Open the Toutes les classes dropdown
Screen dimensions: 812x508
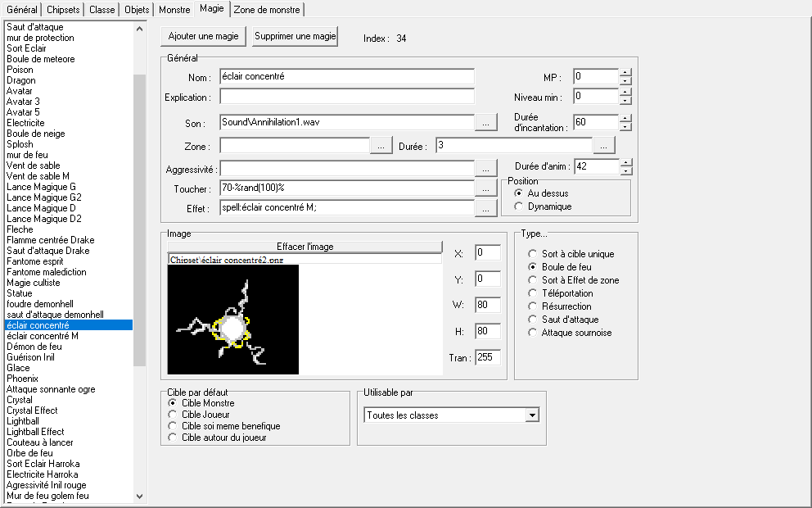pos(532,415)
